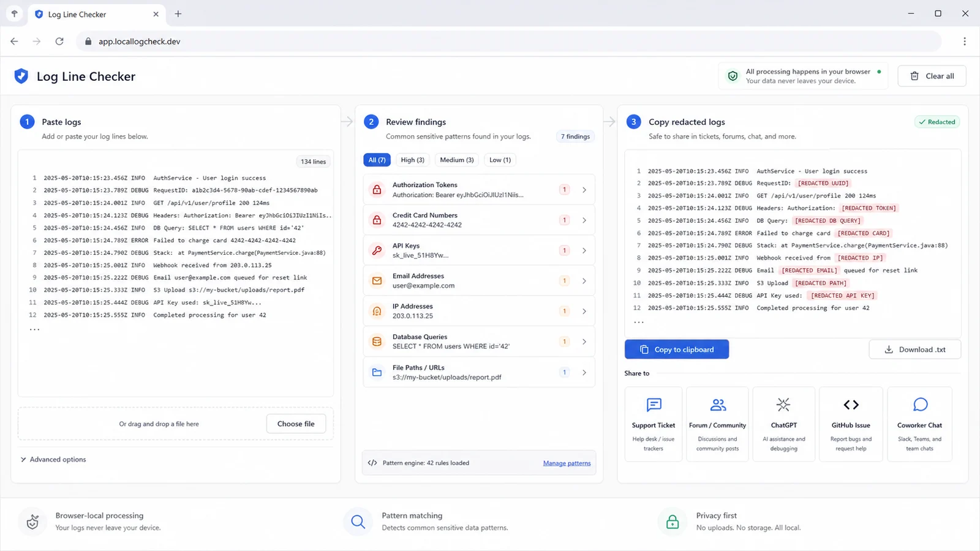Click the Pattern matching magnifier icon

coord(358,522)
